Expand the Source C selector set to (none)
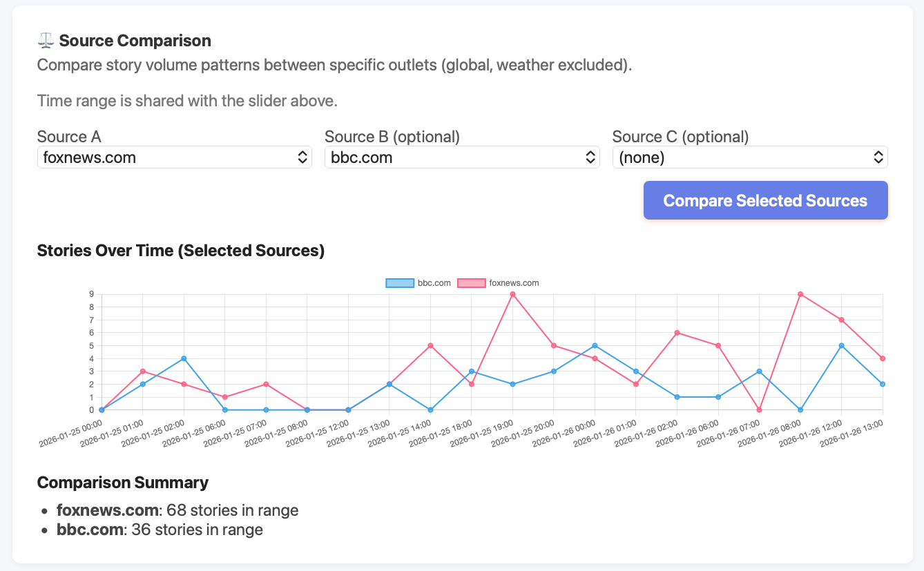Screen dimensions: 924x571 [x=750, y=157]
